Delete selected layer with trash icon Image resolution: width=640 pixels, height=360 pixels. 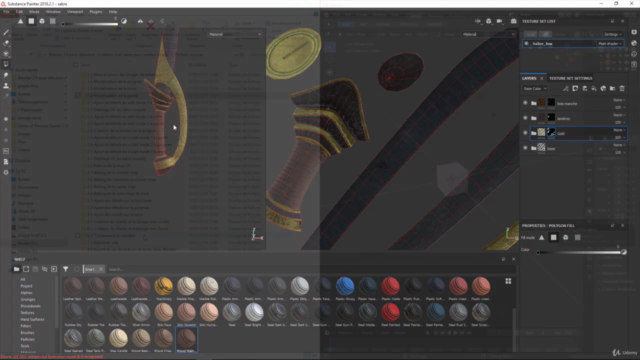622,89
